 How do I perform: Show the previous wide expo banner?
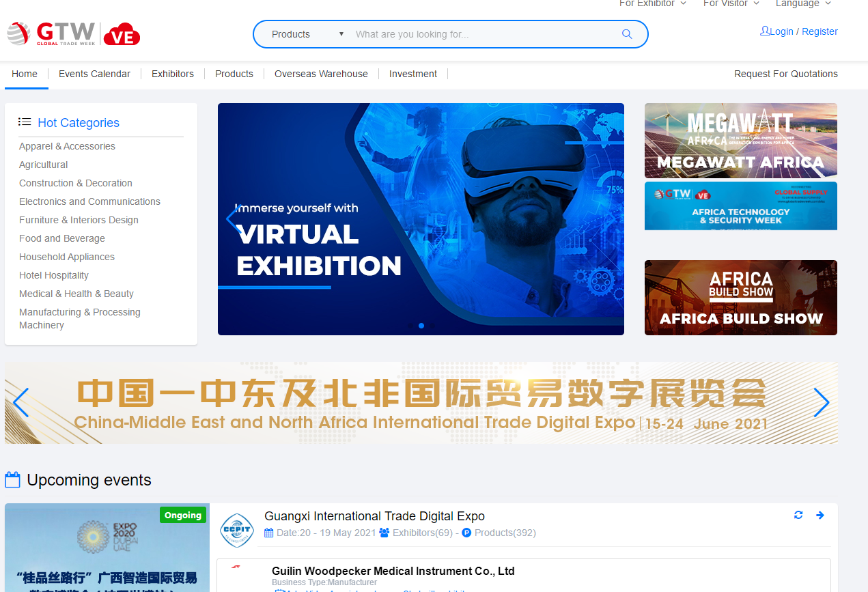pyautogui.click(x=21, y=403)
